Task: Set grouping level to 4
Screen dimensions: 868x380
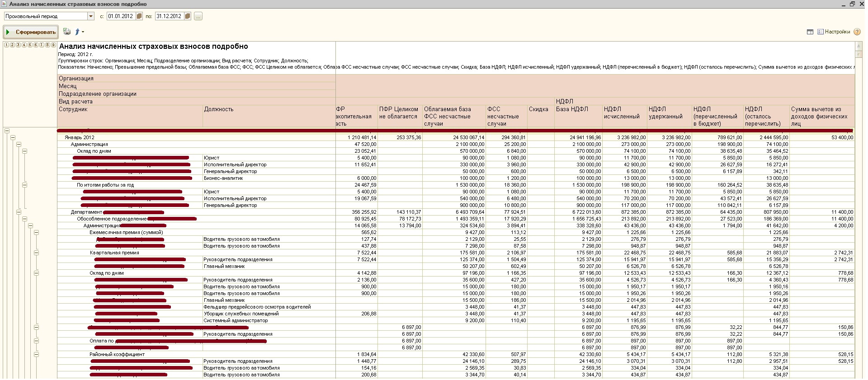Action: coord(24,45)
